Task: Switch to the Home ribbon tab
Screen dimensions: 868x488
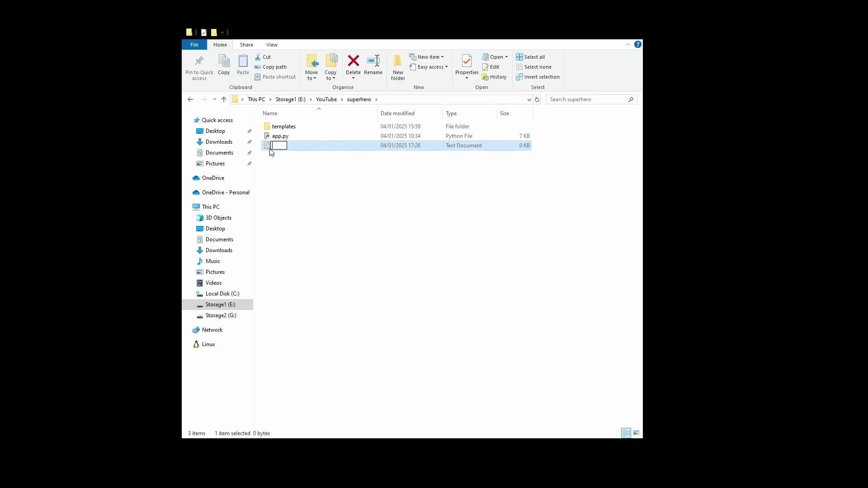Action: (220, 45)
